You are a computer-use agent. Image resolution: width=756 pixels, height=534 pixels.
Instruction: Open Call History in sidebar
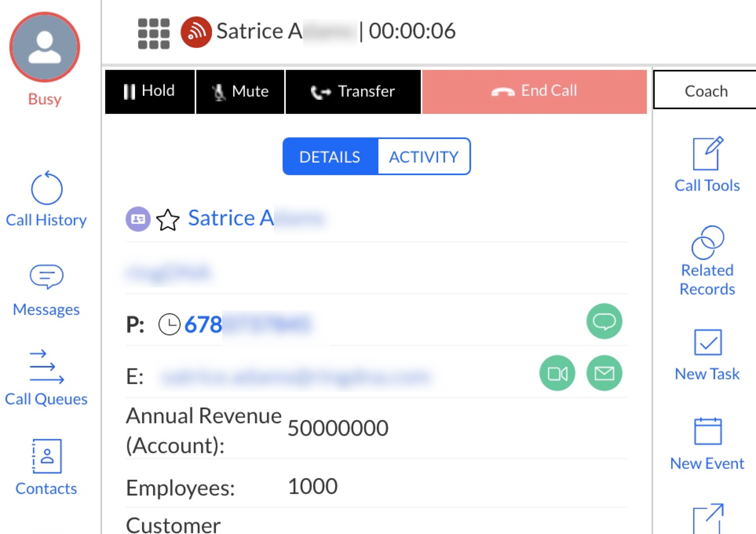pyautogui.click(x=46, y=199)
